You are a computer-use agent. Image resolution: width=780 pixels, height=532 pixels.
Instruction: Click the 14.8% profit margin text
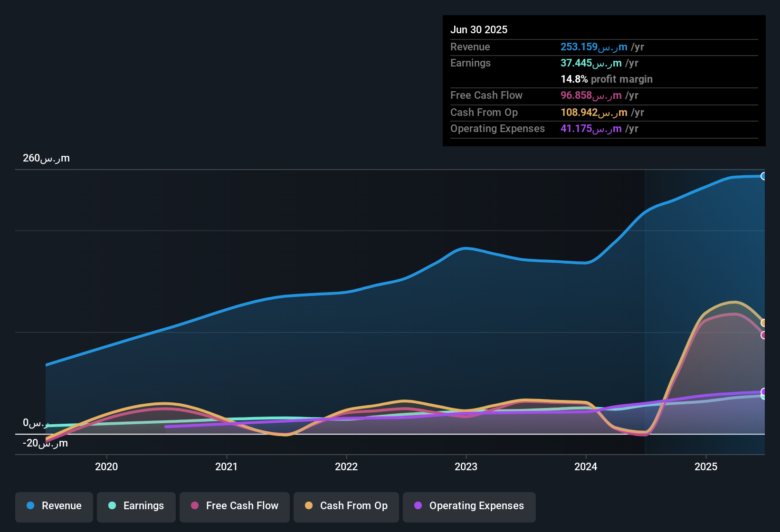click(607, 79)
